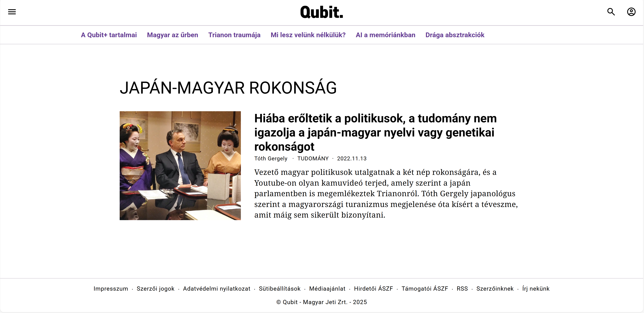Click copyright text Qubit - Magyar Jeti Zrt.
The width and height of the screenshot is (644, 313).
click(x=321, y=302)
